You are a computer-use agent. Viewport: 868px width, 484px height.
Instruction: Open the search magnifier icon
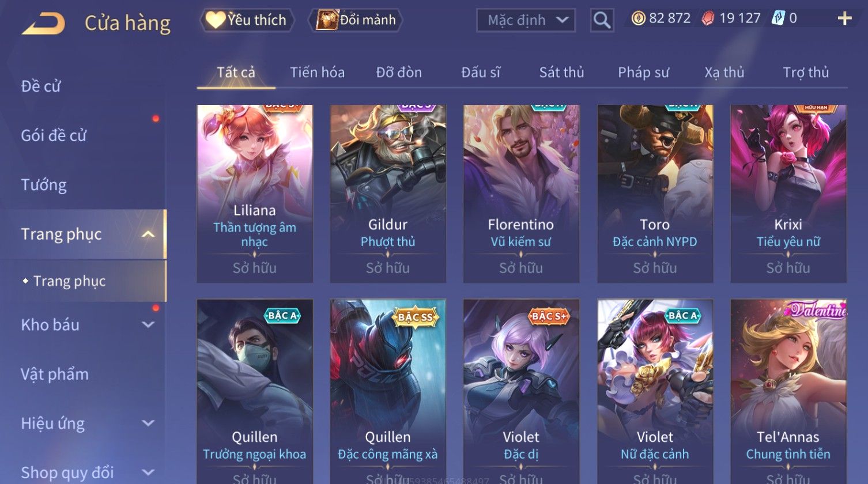pyautogui.click(x=602, y=20)
